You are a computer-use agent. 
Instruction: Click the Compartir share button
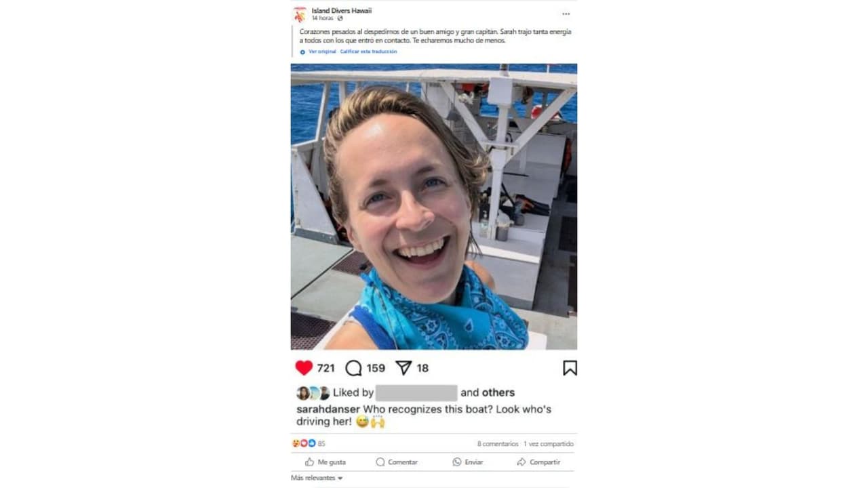click(x=538, y=462)
